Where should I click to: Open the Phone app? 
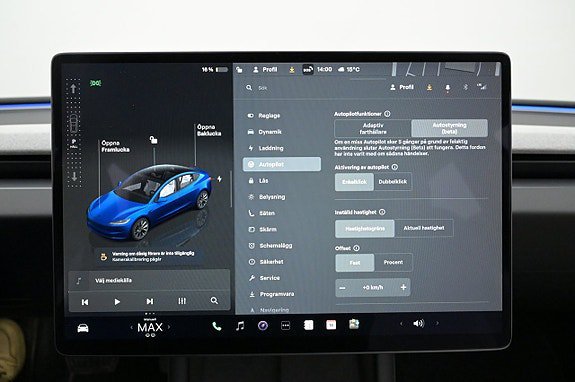pos(217,326)
